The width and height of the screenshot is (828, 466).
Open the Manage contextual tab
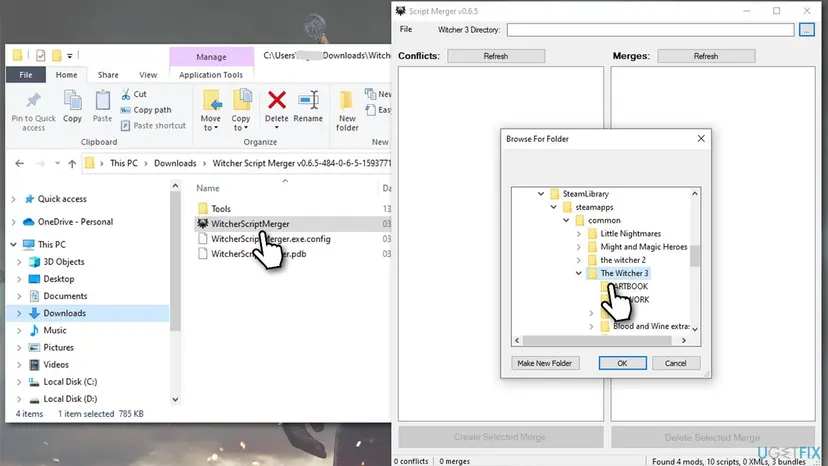pos(211,57)
